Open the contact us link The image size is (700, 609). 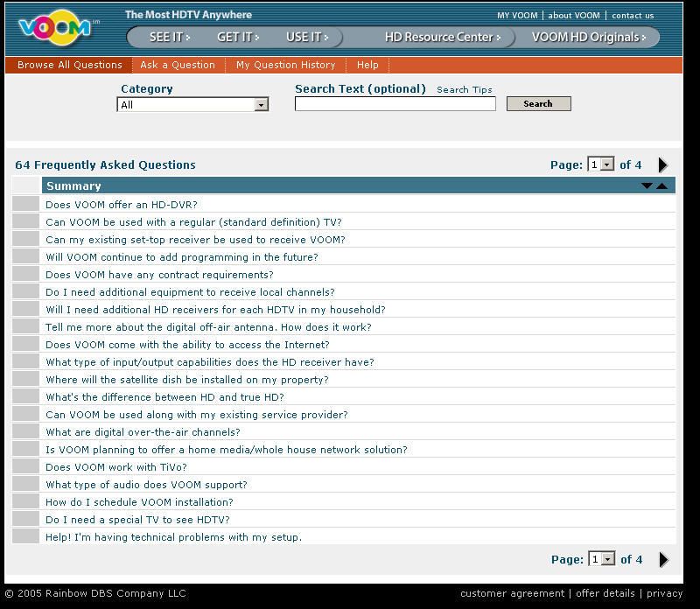pyautogui.click(x=633, y=15)
